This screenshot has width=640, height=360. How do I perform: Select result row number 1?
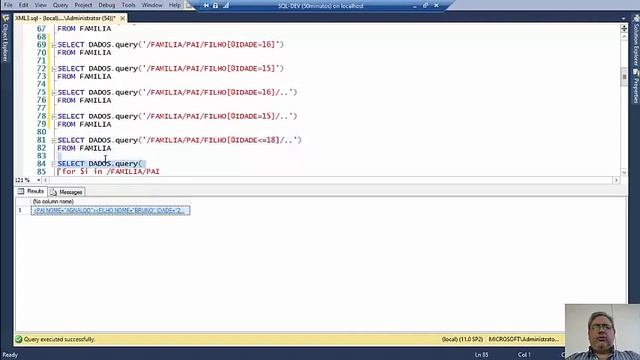20,211
